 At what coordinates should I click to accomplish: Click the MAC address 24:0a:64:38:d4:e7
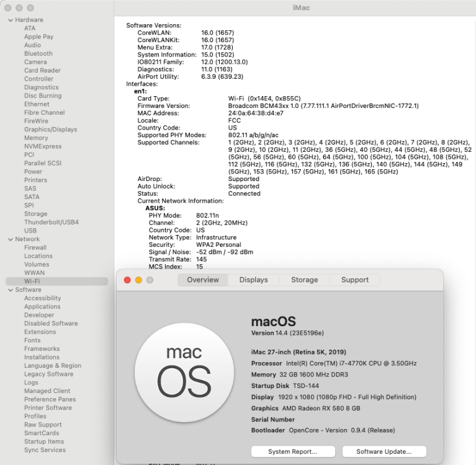click(256, 113)
